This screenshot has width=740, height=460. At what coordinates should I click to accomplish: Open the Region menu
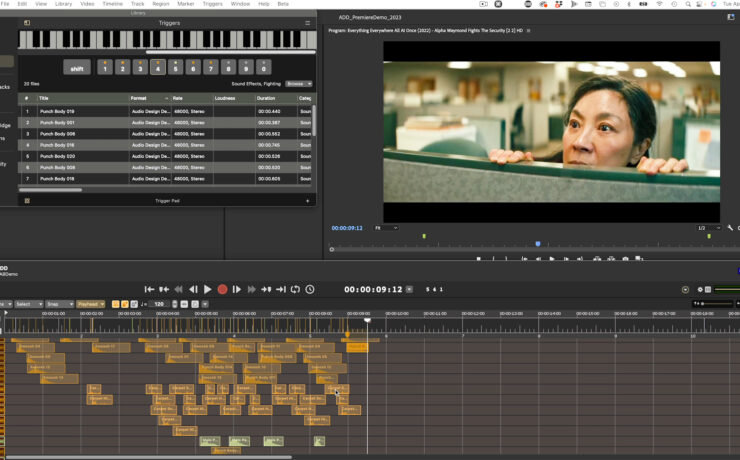coord(160,4)
